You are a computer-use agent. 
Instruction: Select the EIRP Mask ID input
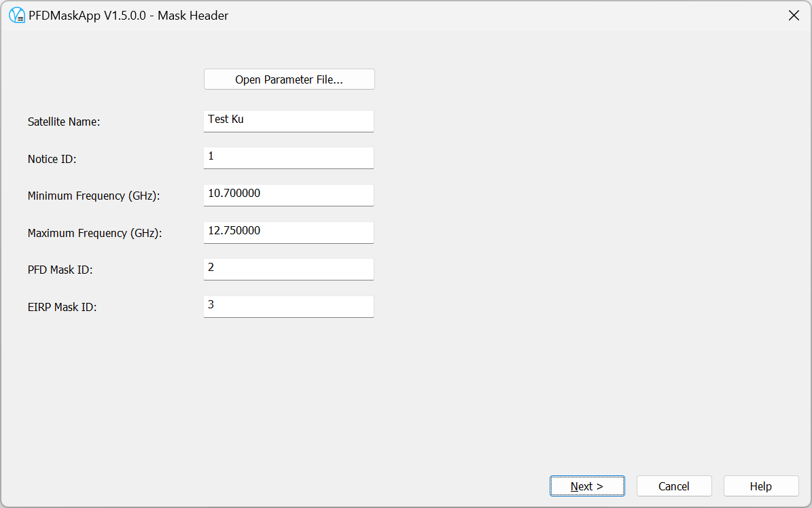(x=288, y=306)
